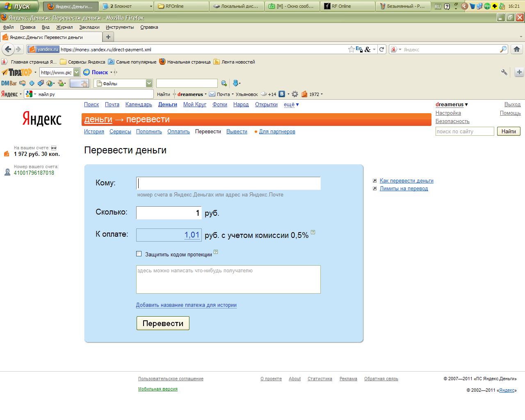Screen dimensions: 525x420
Task: Focus the Кому recipient input field
Action: 228,183
